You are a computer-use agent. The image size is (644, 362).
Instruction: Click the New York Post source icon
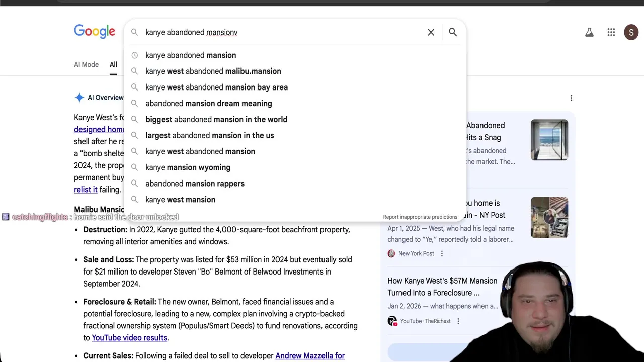pyautogui.click(x=391, y=253)
